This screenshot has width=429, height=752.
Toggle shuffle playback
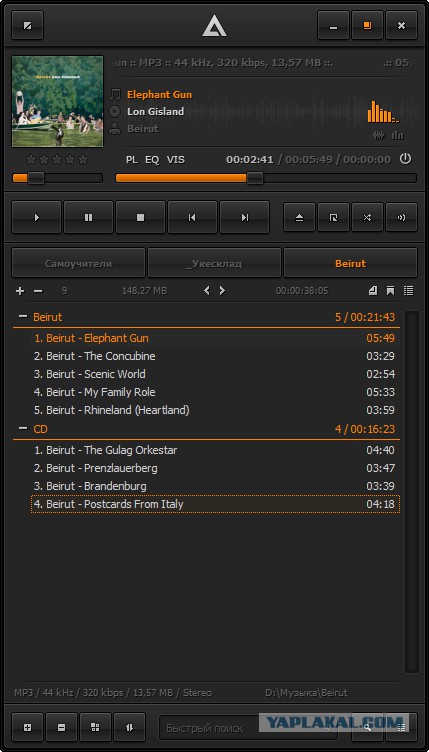point(367,217)
